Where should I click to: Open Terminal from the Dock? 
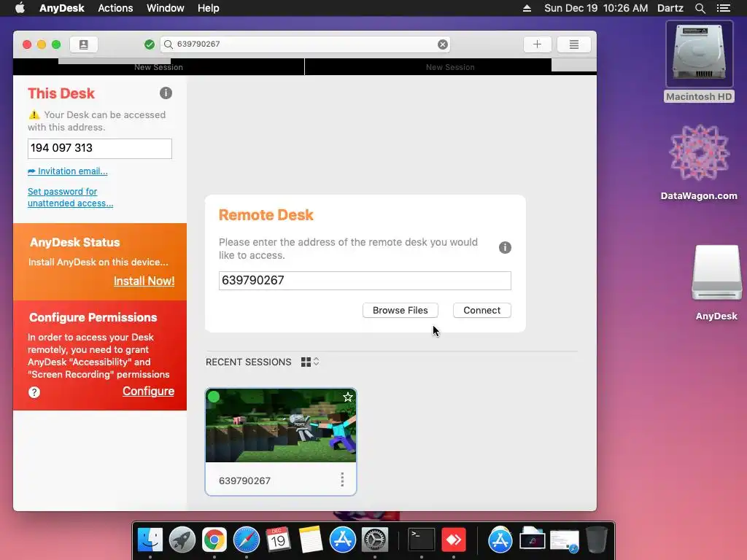[x=422, y=540]
